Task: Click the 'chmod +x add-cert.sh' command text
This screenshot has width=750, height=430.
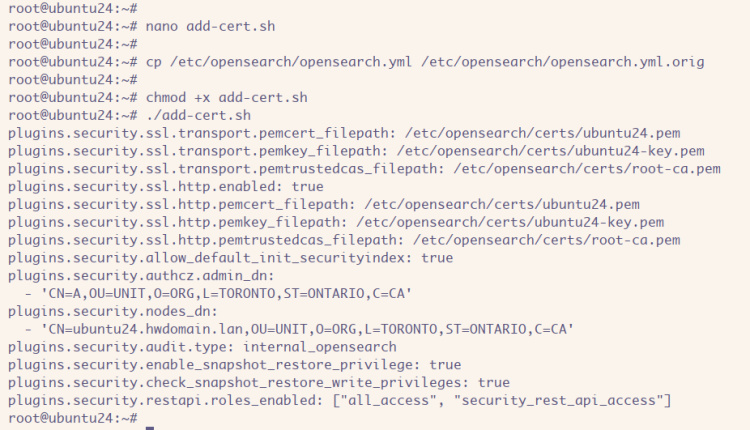Action: (x=227, y=97)
